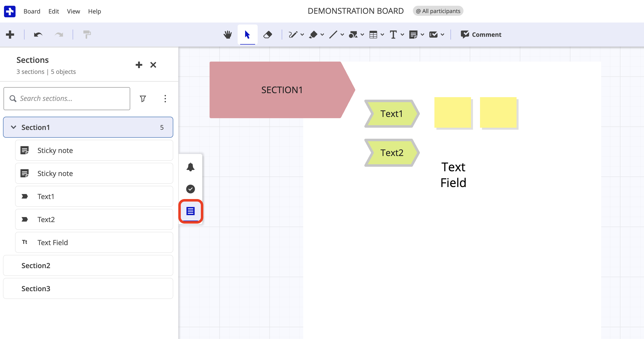
Task: Click the All participants badge
Action: 438,11
